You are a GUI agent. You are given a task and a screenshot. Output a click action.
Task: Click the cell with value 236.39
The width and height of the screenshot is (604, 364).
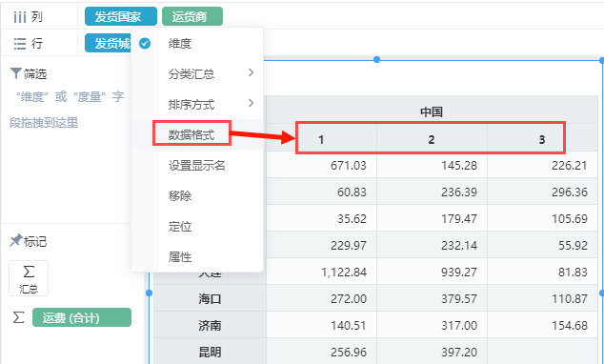point(432,192)
